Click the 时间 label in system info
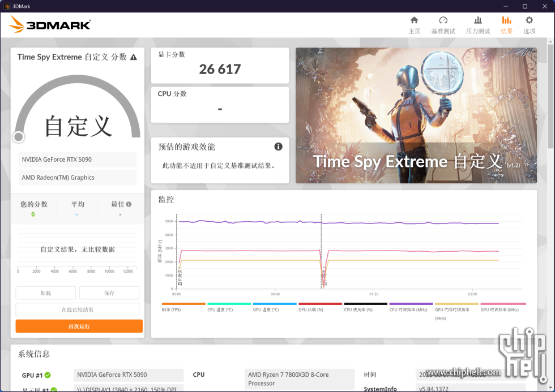This screenshot has height=392, width=555. 370,374
